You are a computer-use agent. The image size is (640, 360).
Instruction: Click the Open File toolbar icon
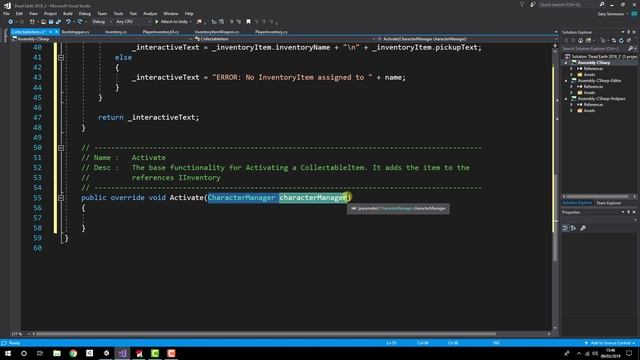43,22
